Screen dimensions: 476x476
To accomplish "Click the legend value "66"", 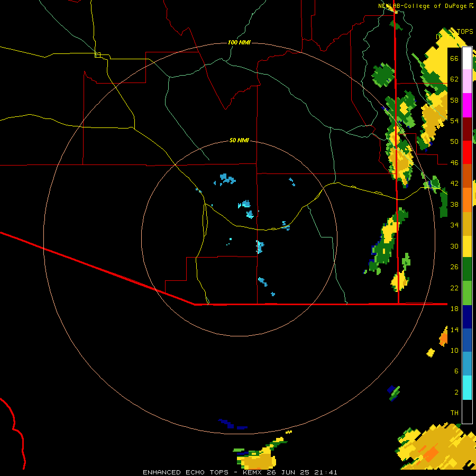I will (x=454, y=59).
